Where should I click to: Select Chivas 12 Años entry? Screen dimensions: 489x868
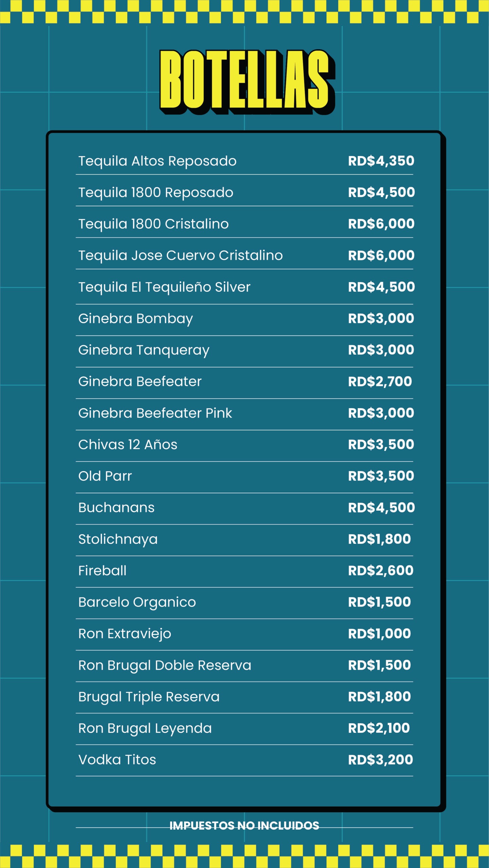tap(128, 445)
